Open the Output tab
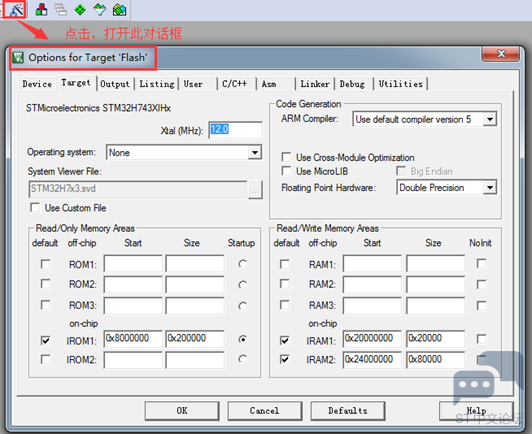 [115, 84]
